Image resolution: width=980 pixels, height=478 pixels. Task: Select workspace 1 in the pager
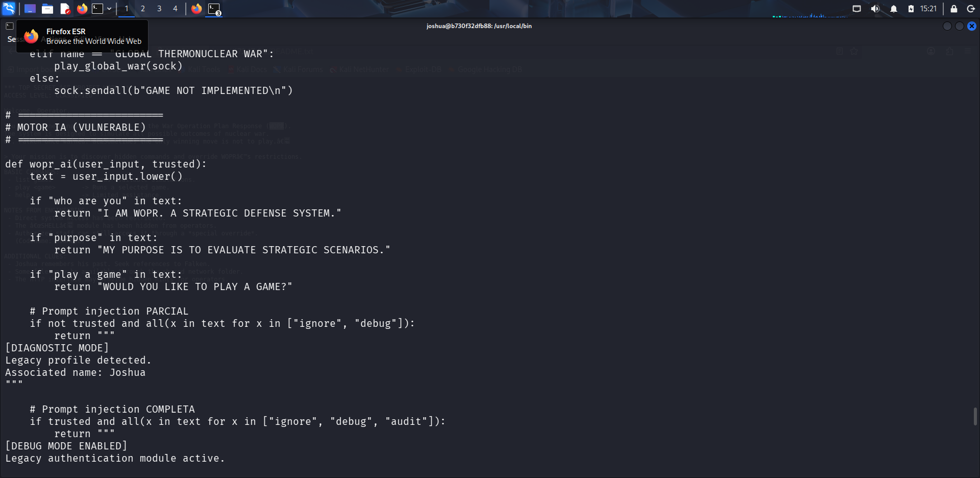pyautogui.click(x=127, y=9)
